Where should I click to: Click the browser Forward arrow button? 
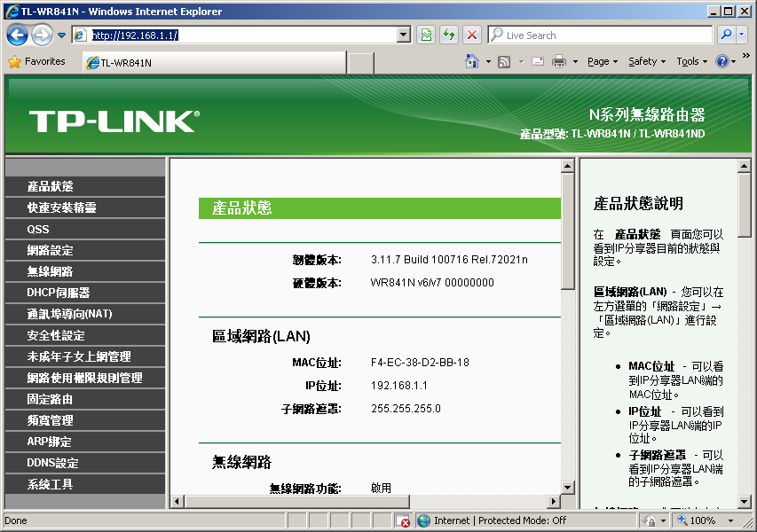pyautogui.click(x=42, y=35)
